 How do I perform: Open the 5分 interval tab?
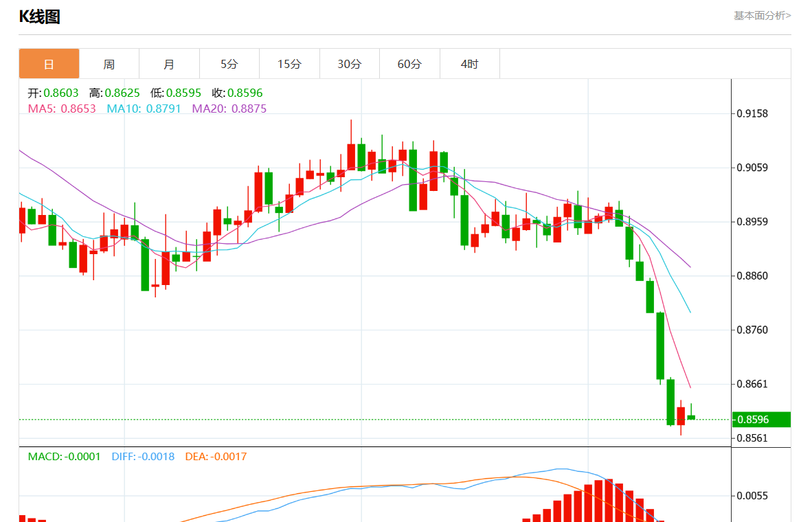229,64
